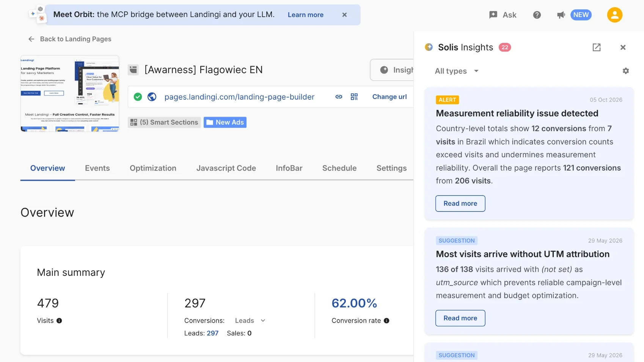644x362 pixels.
Task: Close the Solis Insights panel
Action: click(623, 47)
